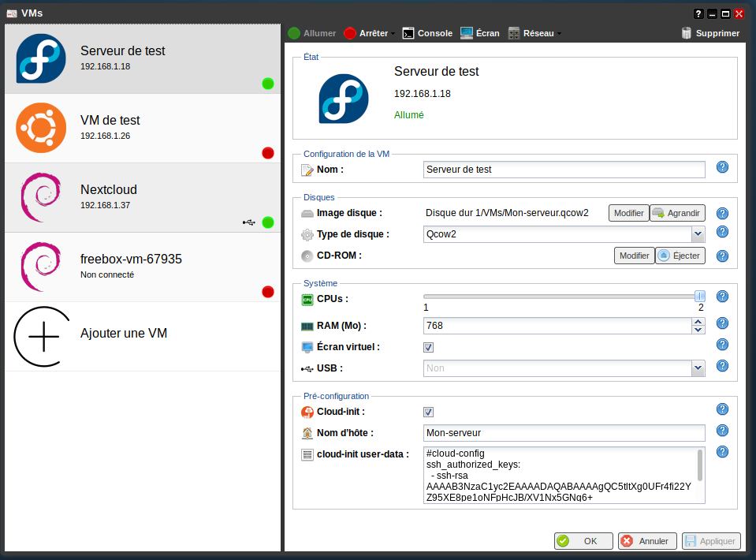Click help icon beside CPUs slider
This screenshot has width=756, height=560.
(x=722, y=297)
